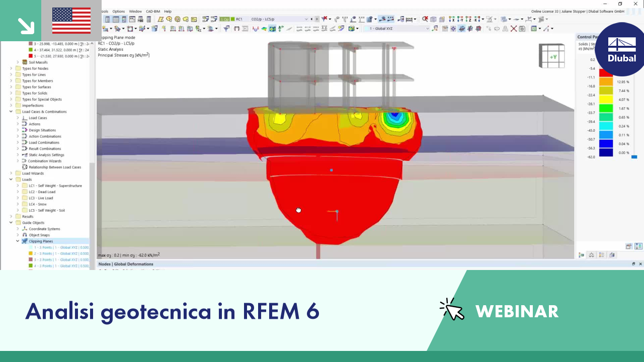Click the RC1 result combination label
Screen dimensions: 644x362
[239, 19]
